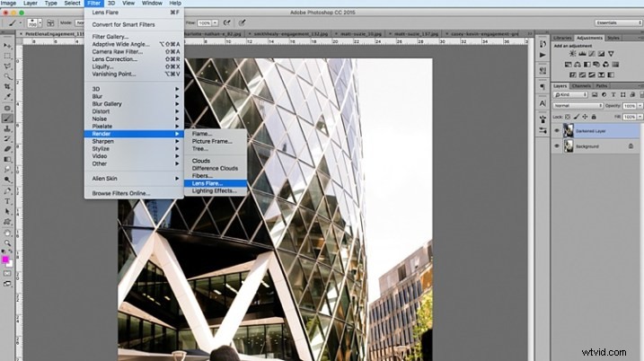Viewport: 644px width, 361px height.
Task: Select the Hand tool
Action: coord(7,233)
